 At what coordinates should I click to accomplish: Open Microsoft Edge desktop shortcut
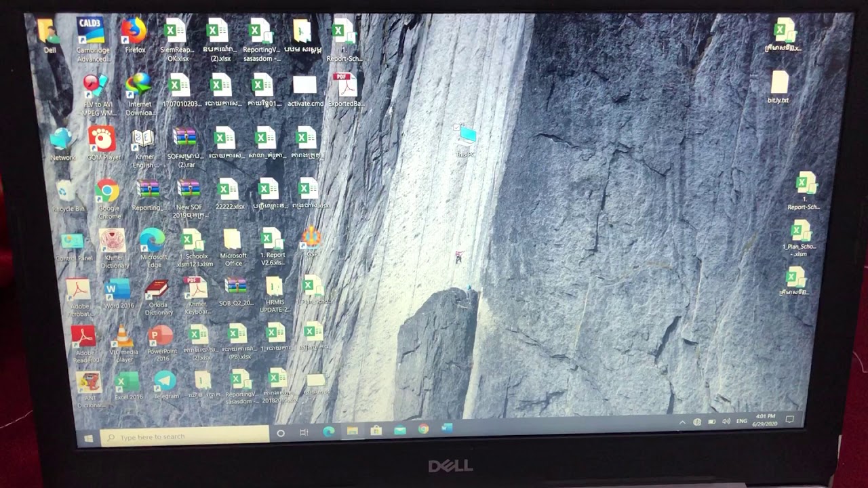153,248
